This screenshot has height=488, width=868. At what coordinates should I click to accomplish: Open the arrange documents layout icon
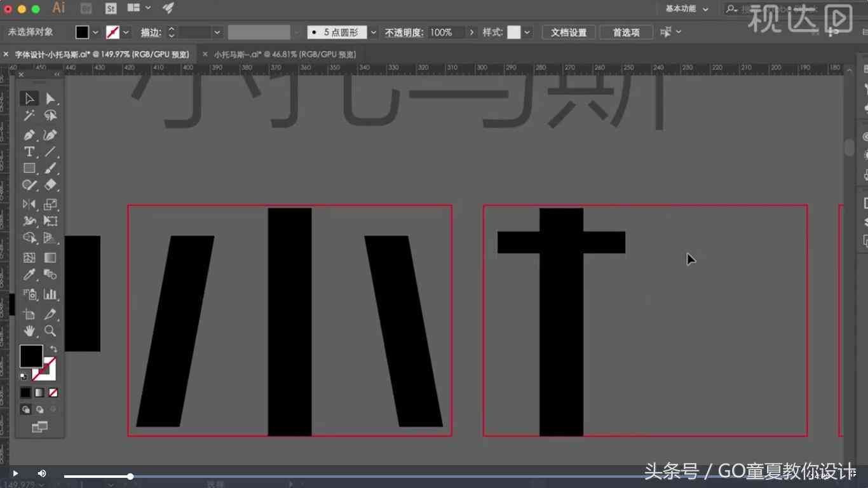133,8
